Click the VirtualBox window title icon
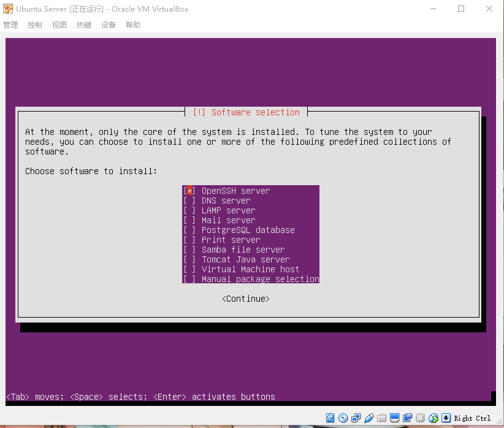 coord(8,9)
